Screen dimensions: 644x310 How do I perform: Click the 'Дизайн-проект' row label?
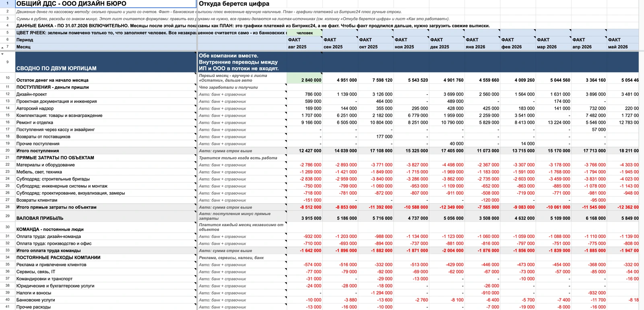(x=106, y=94)
